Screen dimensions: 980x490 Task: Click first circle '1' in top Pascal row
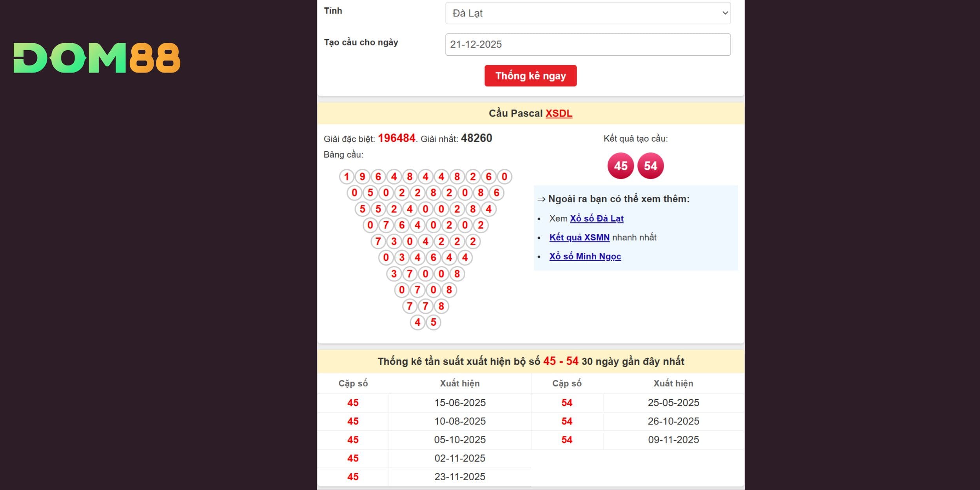(347, 177)
